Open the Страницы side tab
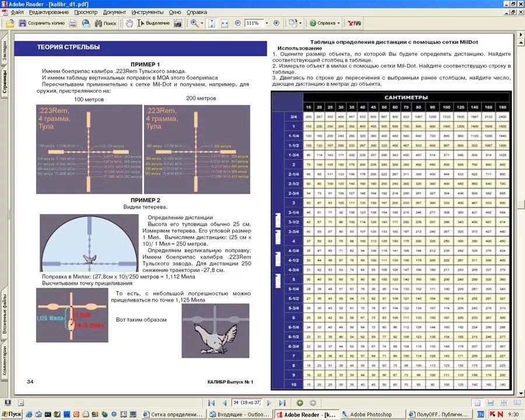Screen dimensions: 525x420 4,82
